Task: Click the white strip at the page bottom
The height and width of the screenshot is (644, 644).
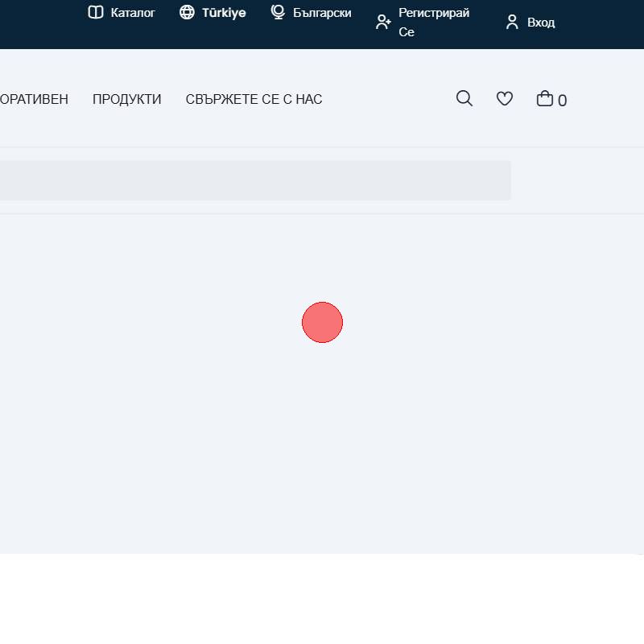Action: click(322, 599)
